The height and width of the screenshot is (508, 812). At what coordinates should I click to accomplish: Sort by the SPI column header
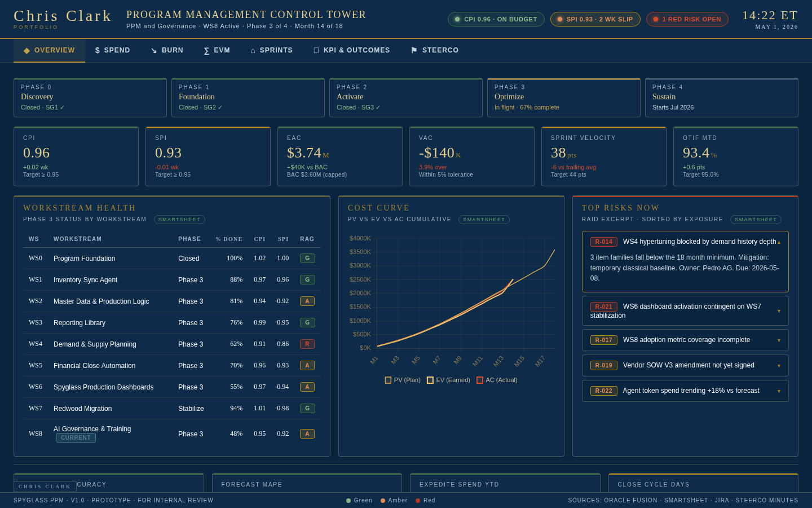[283, 239]
